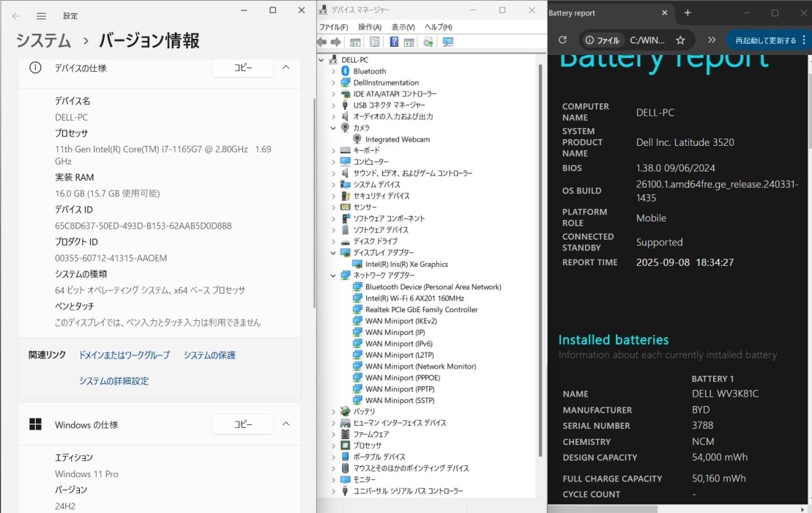Image resolution: width=812 pixels, height=513 pixels.
Task: Open システムの詳細設定 link
Action: (113, 381)
